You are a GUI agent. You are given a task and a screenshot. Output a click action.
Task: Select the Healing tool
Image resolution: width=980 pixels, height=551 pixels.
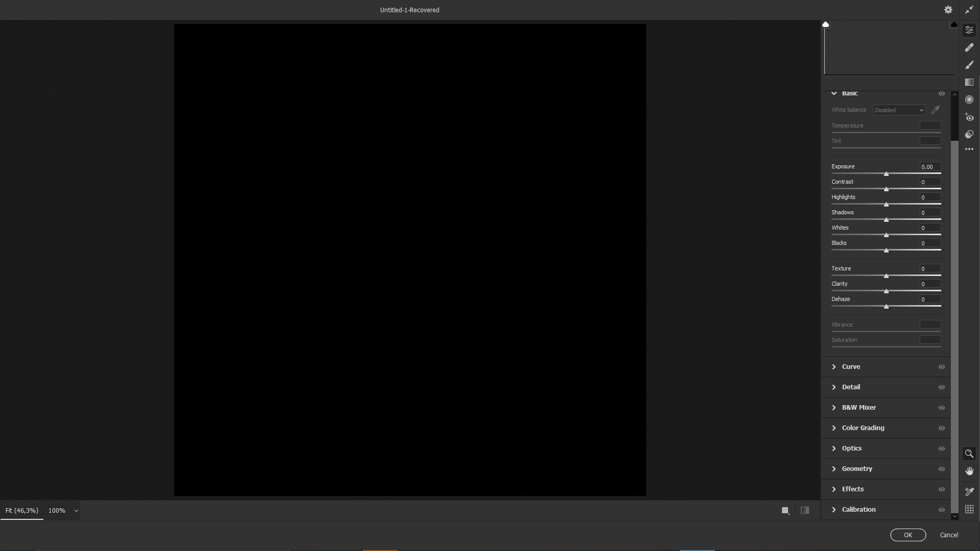coord(969,47)
